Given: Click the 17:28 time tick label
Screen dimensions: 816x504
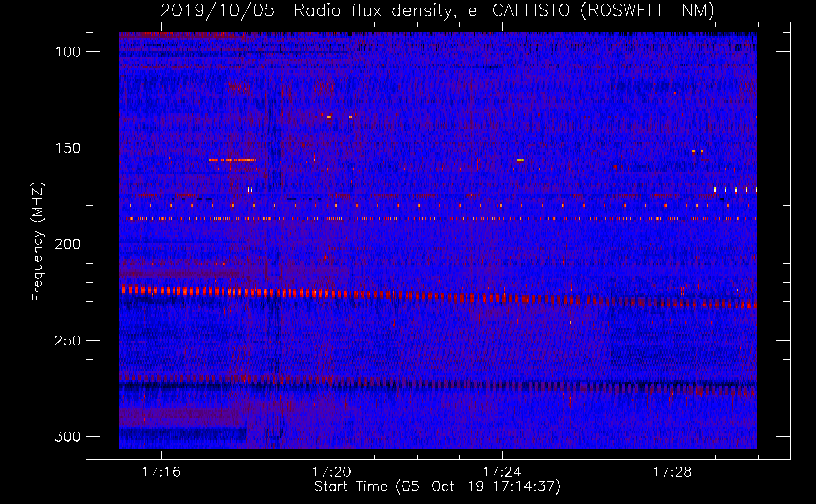Looking at the screenshot, I should pos(672,472).
